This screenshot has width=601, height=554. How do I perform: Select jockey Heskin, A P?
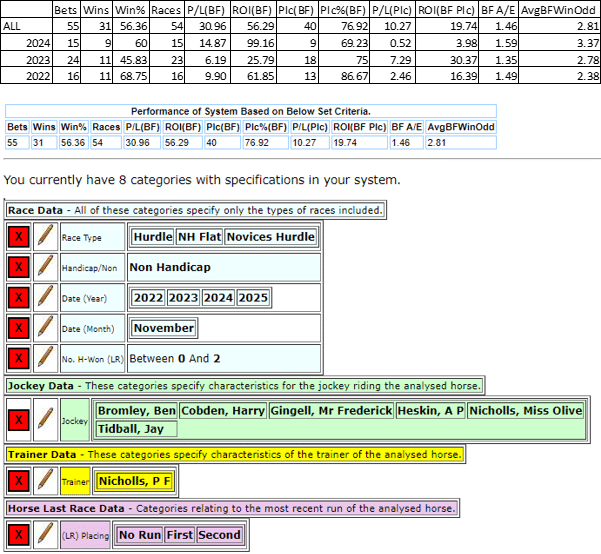click(431, 411)
